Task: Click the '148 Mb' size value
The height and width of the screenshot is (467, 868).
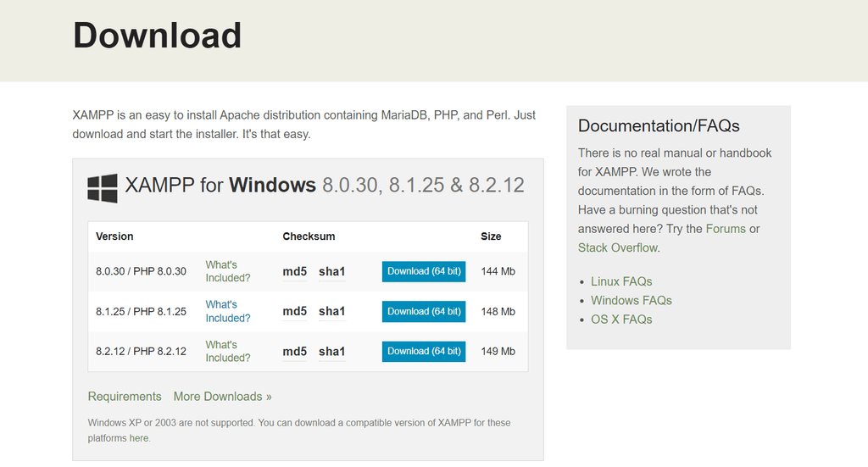Action: (498, 312)
